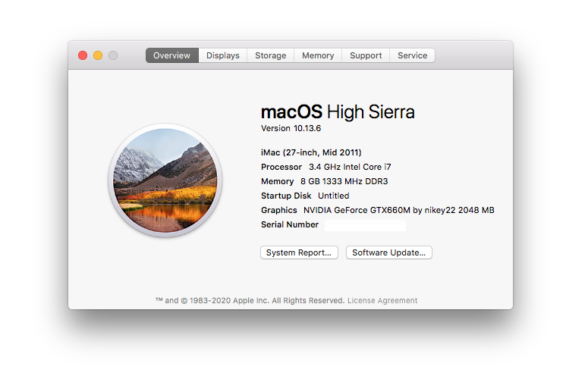
Task: Open the Storage tab
Action: [270, 55]
